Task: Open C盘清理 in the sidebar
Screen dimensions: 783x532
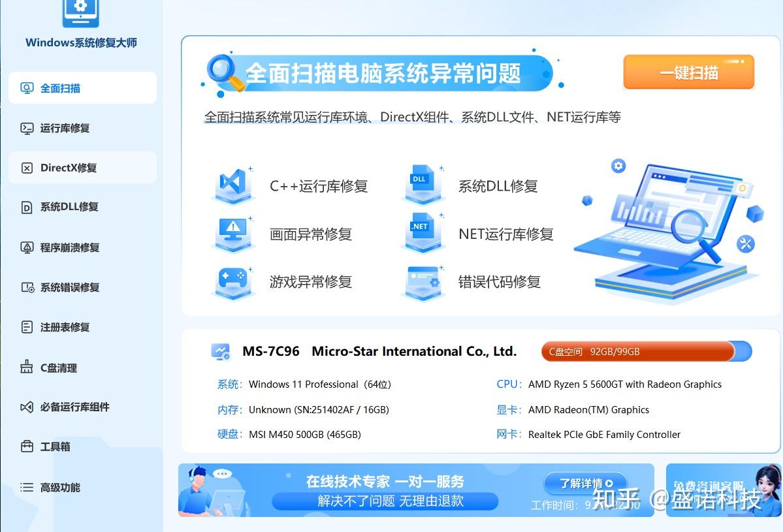Action: coord(82,368)
